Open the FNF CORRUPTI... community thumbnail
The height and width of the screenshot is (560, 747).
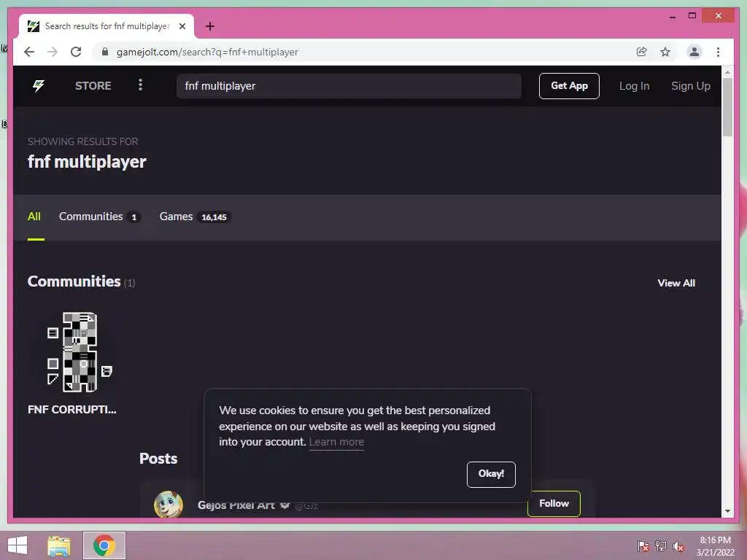tap(79, 352)
